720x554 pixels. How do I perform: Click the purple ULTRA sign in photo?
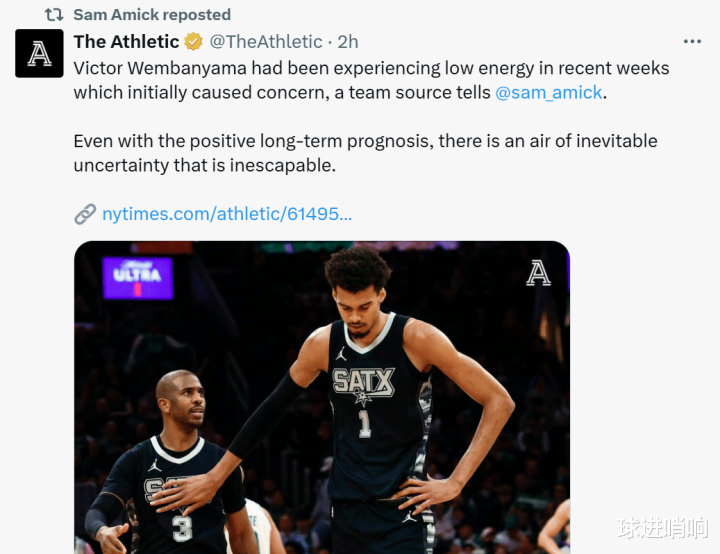[138, 278]
